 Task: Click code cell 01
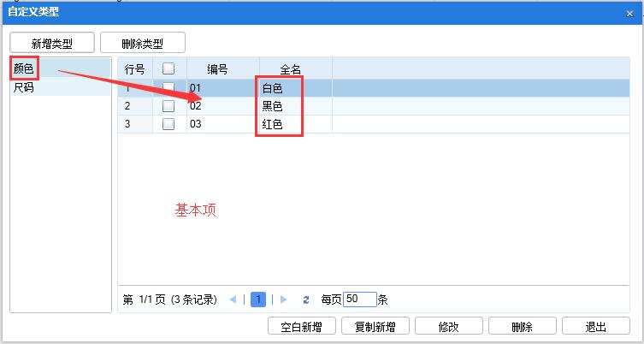coord(223,88)
